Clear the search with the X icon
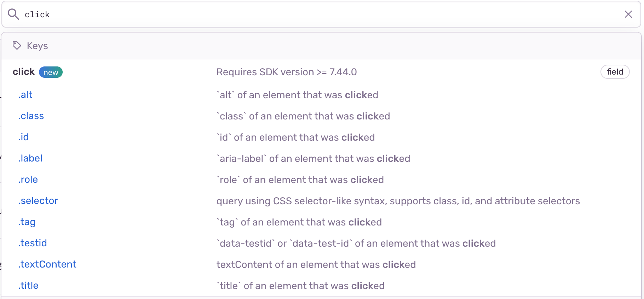Image resolution: width=644 pixels, height=299 pixels. [628, 14]
